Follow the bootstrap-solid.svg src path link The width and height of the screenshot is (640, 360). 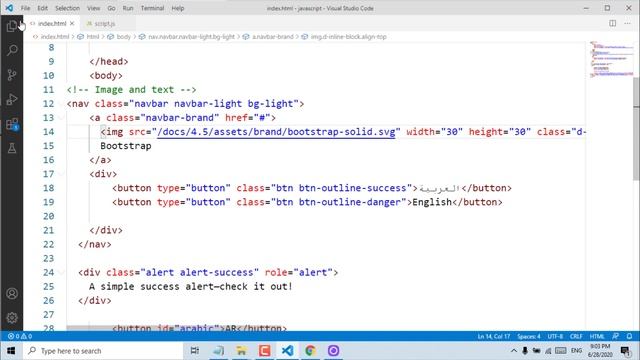(x=276, y=132)
